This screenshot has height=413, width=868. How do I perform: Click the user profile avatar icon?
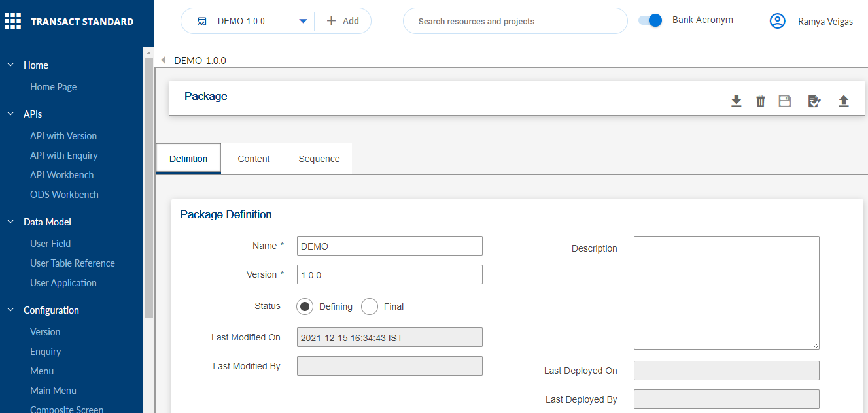point(777,22)
